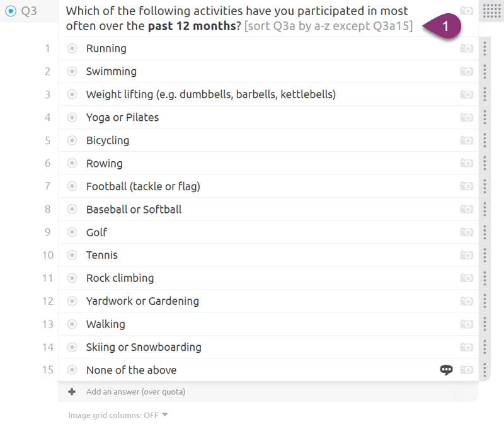Click the camera icon on the Golf row

(x=466, y=232)
